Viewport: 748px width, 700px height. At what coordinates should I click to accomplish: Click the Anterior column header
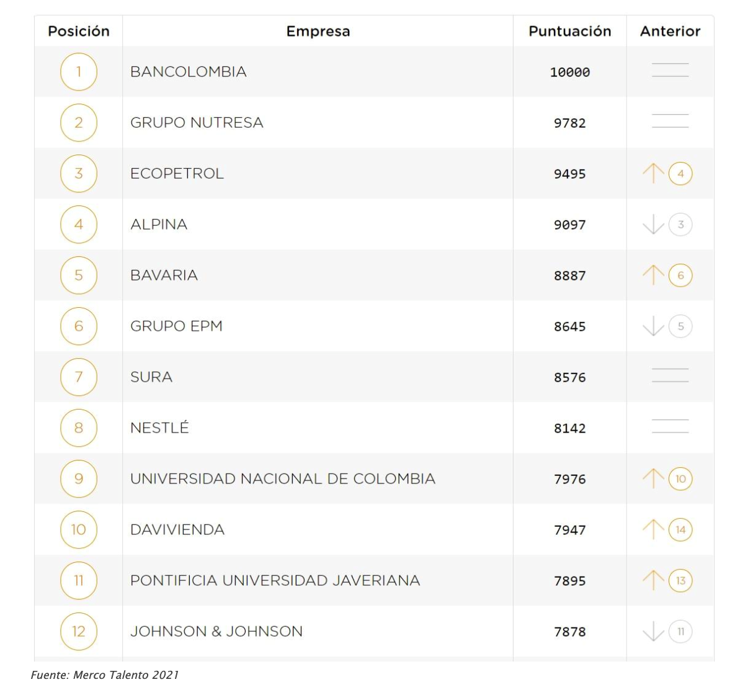click(670, 31)
